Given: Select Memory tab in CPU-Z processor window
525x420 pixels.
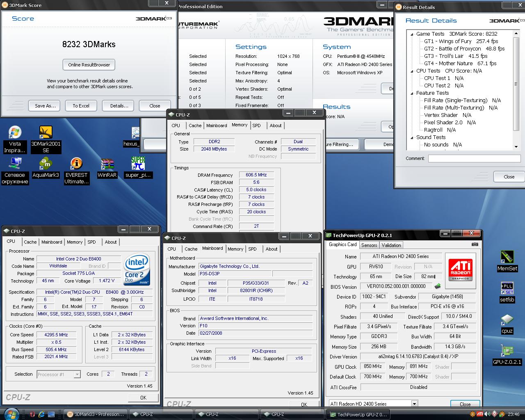Looking at the screenshot, I should point(75,242).
